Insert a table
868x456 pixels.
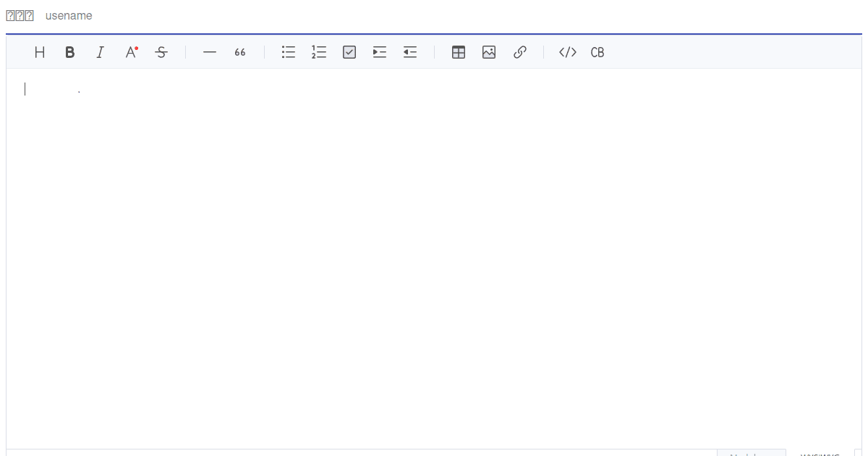459,52
